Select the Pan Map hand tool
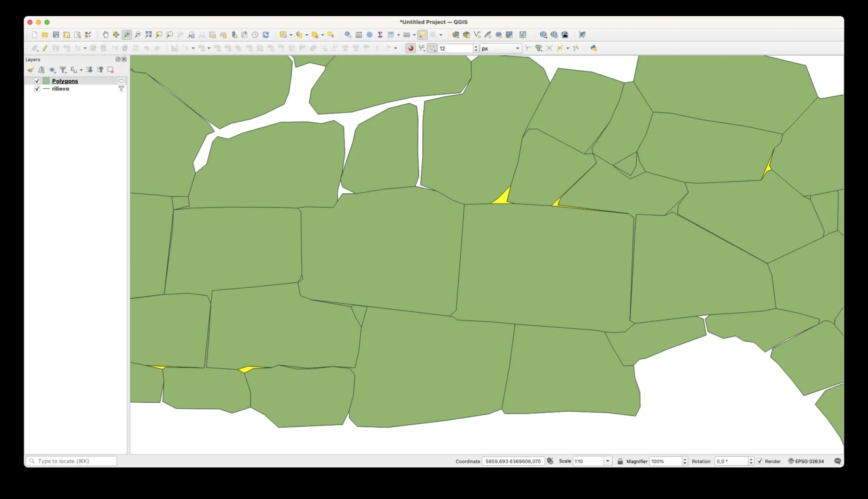Viewport: 868px width, 499px height. tap(105, 35)
